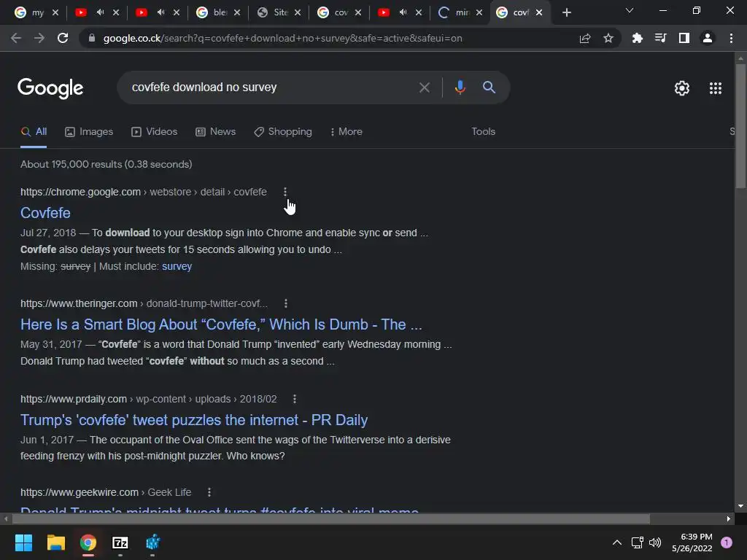Screen dimensions: 747x560
Task: Open Chrome from the taskbar
Action: click(88, 542)
